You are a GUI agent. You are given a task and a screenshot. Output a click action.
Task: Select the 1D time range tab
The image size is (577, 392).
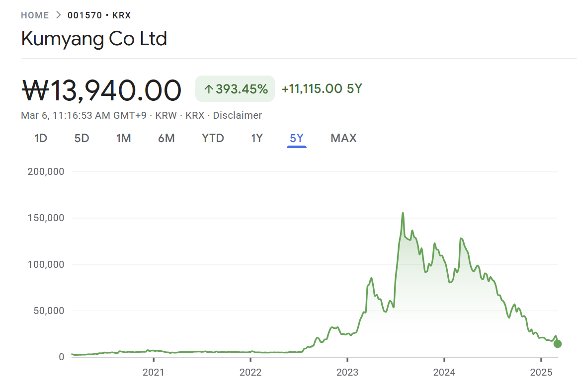point(41,138)
